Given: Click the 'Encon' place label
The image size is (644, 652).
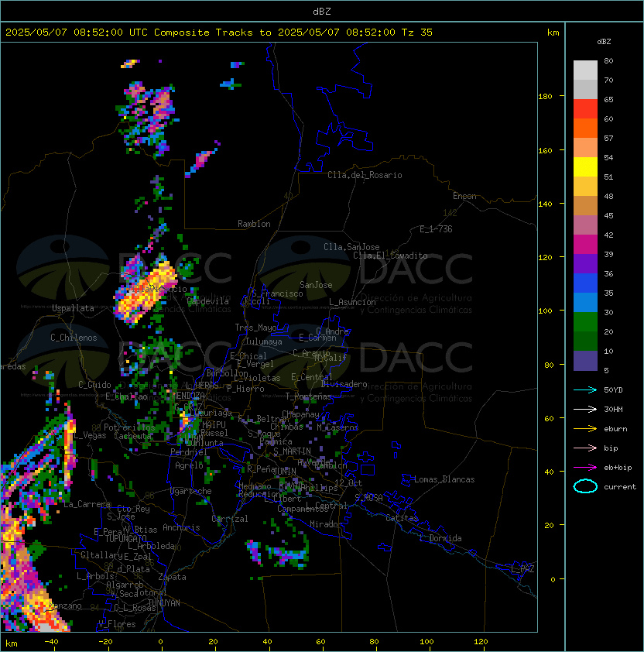Looking at the screenshot, I should pyautogui.click(x=464, y=196).
